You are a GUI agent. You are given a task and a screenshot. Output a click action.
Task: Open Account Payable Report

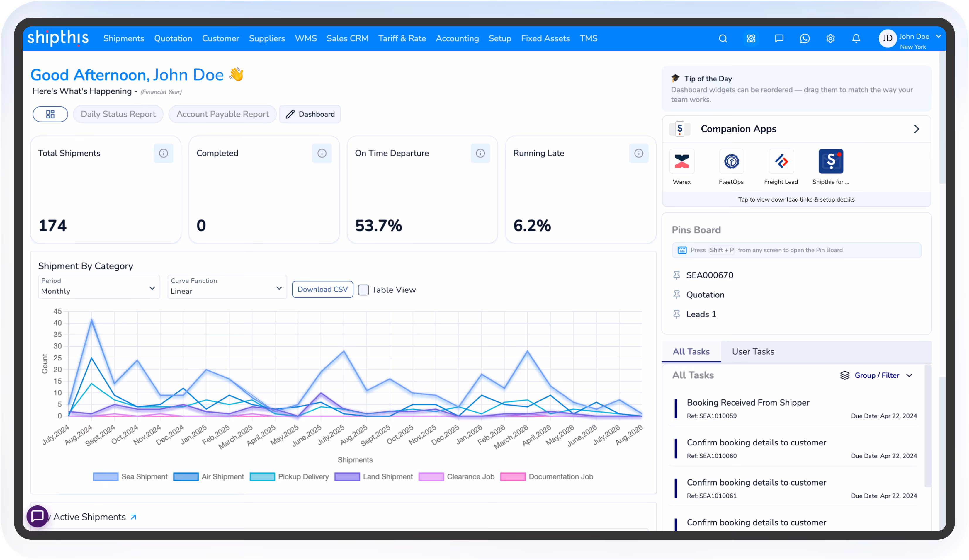[x=223, y=114]
